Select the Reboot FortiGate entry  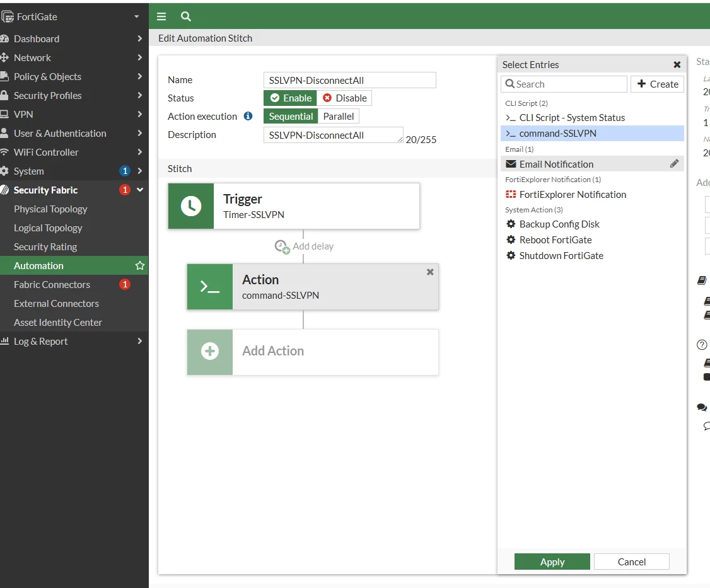click(592, 240)
